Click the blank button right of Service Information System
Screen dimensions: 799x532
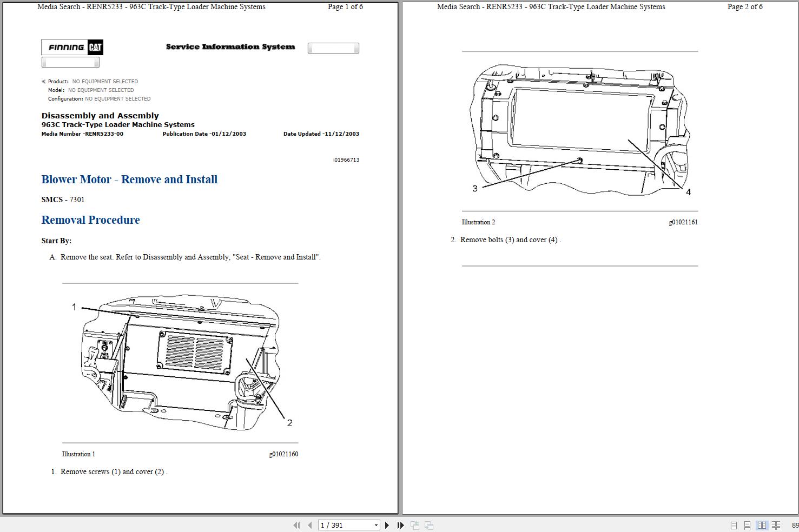[x=333, y=48]
